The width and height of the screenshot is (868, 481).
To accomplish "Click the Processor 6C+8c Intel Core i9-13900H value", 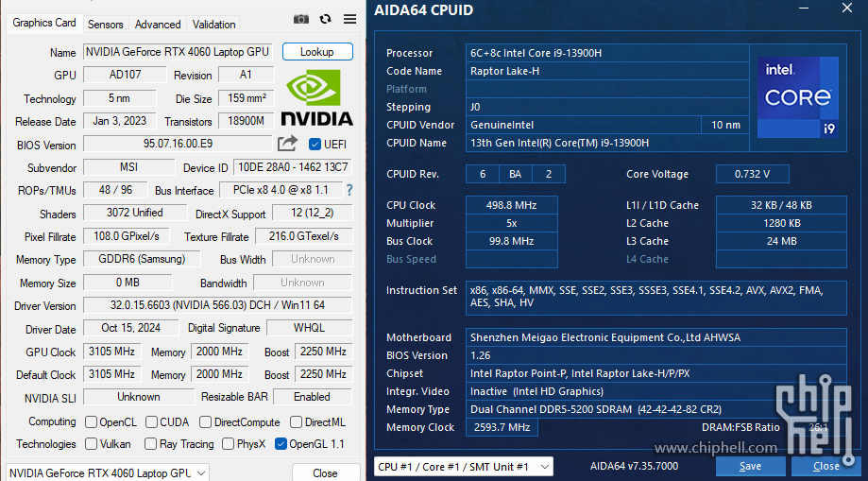I will 607,53.
